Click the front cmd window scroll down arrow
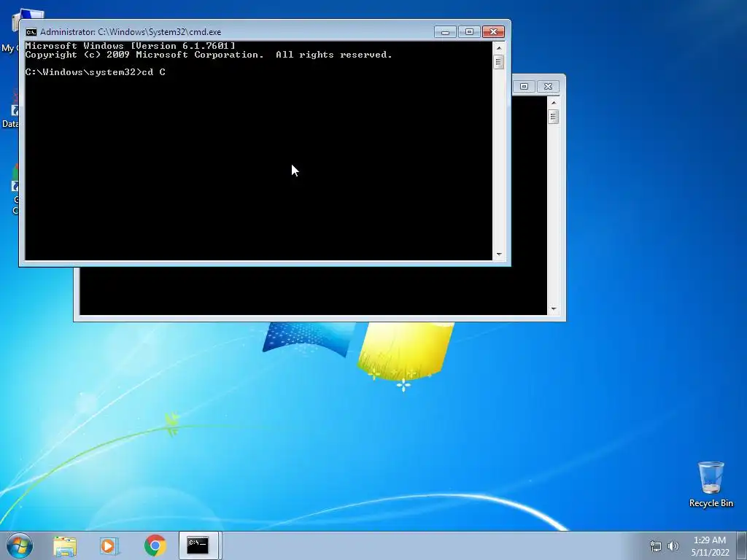 [x=499, y=254]
